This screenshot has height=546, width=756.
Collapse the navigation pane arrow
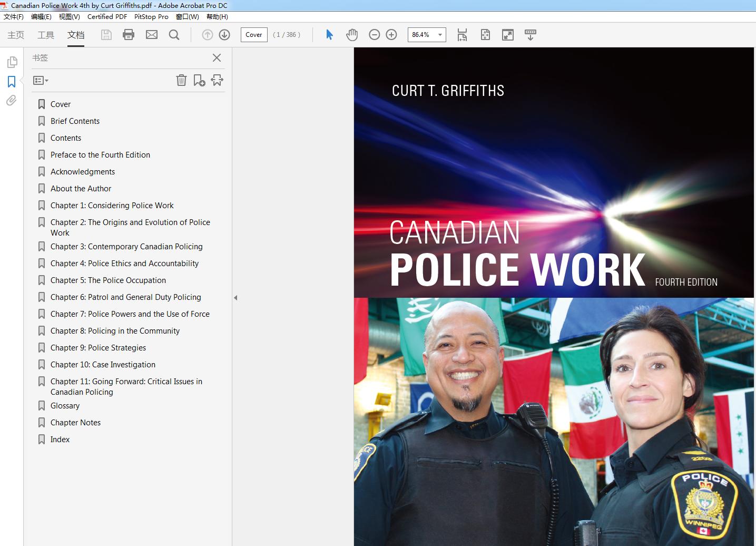coord(235,298)
